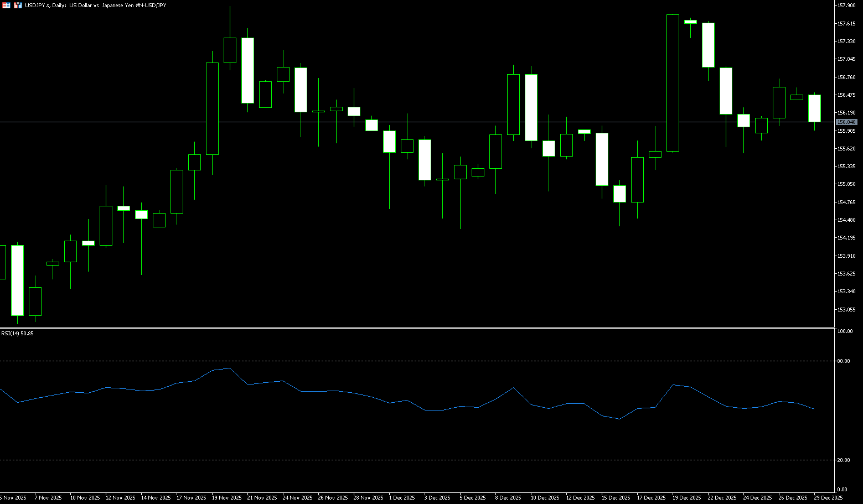Click the RSI(14) 50.85 indicator label

(x=17, y=334)
